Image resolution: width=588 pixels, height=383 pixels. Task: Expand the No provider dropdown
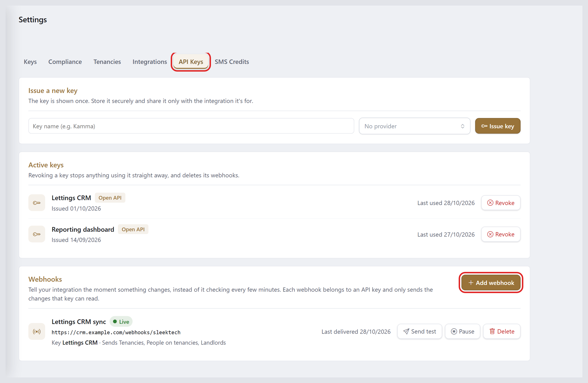coord(414,126)
